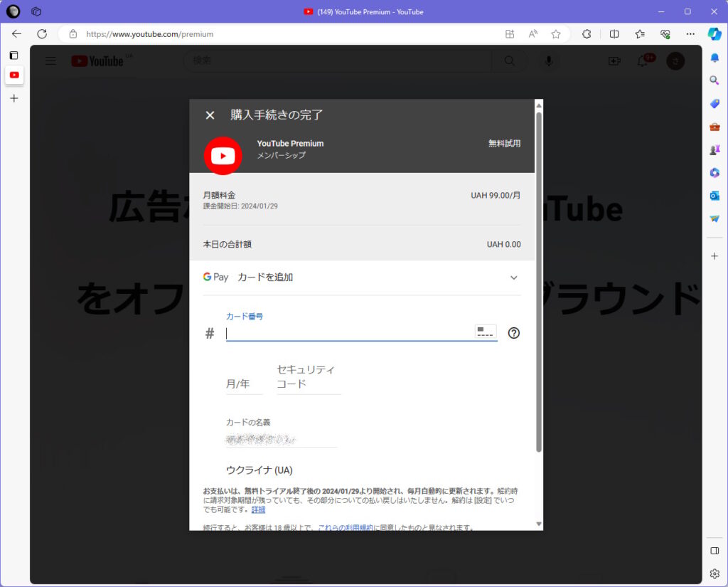Start voice search microphone icon
Viewport: 728px width, 587px height.
pyautogui.click(x=549, y=61)
